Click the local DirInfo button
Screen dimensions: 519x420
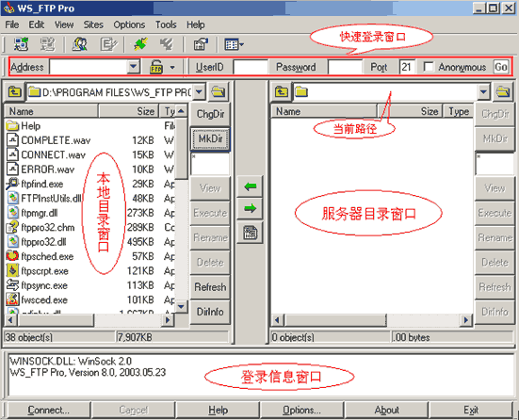click(210, 312)
